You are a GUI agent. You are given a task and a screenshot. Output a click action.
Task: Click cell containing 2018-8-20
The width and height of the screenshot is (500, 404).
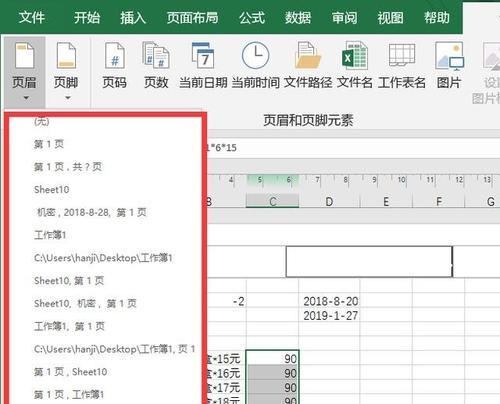pos(329,301)
